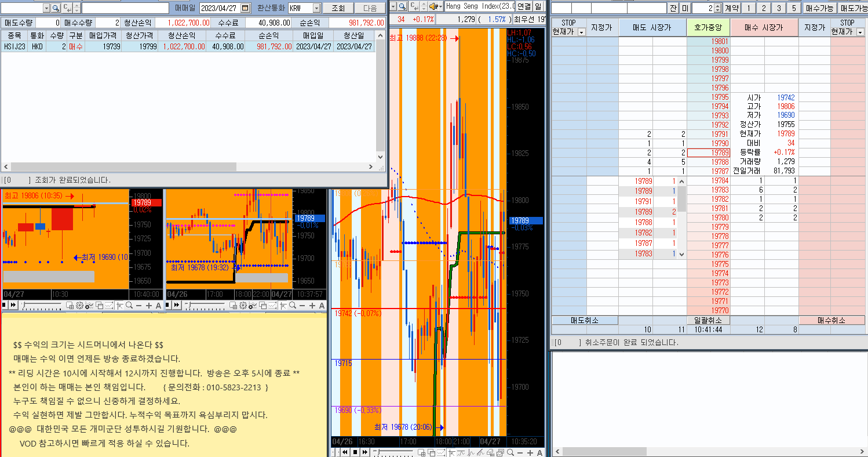Click the symbol search magnifier in account window
The height and width of the screenshot is (457, 868).
pyautogui.click(x=56, y=8)
